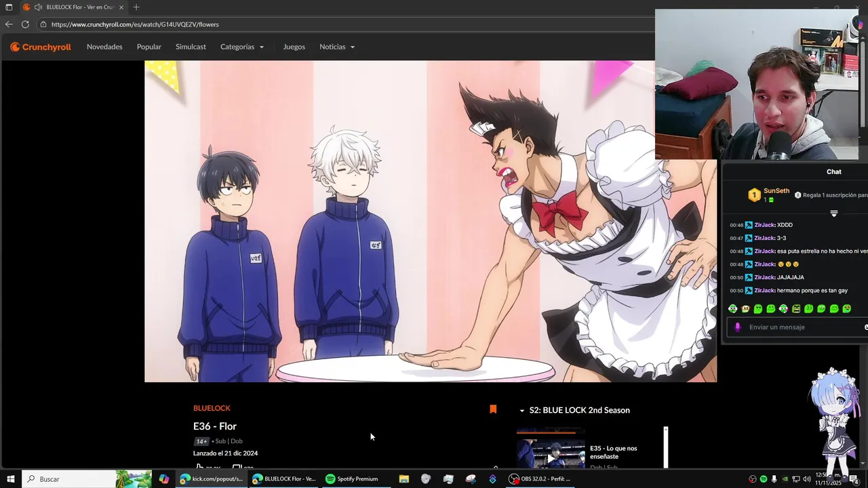Open File Explorer from the taskbar

tap(403, 479)
